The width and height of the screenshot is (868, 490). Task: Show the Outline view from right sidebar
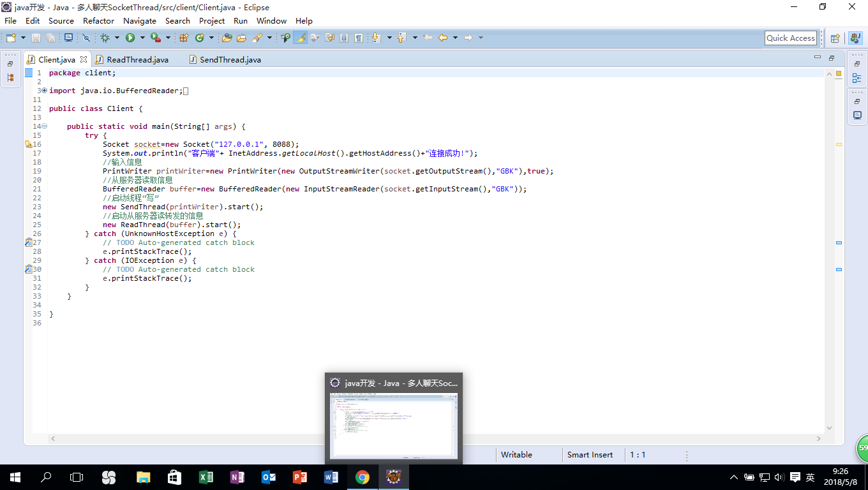pyautogui.click(x=857, y=78)
